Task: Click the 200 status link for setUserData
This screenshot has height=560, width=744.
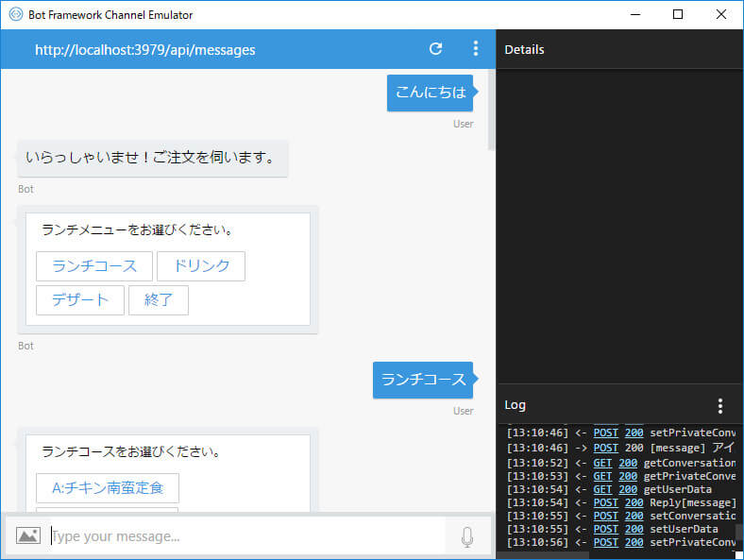Action: click(634, 529)
